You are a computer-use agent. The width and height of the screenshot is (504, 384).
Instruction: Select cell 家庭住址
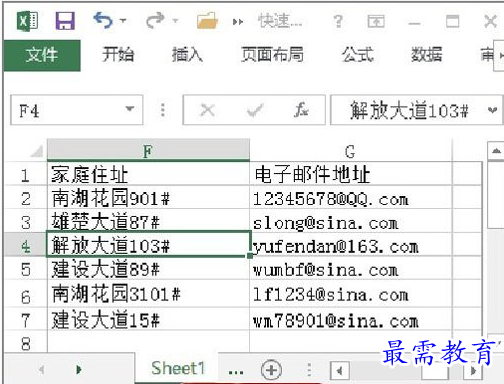148,174
